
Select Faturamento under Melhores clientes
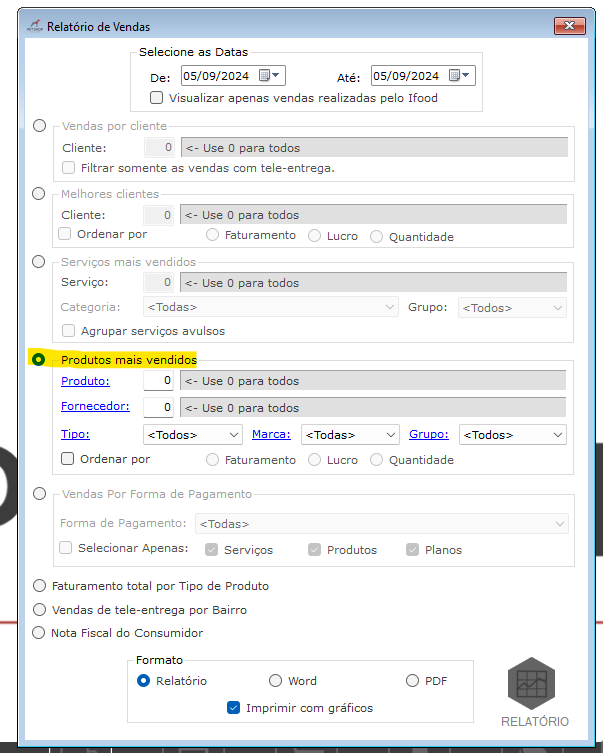(212, 235)
